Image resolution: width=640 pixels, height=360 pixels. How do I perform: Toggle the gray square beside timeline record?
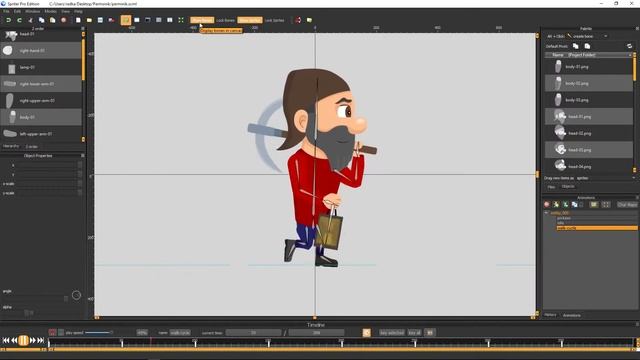coord(61,333)
